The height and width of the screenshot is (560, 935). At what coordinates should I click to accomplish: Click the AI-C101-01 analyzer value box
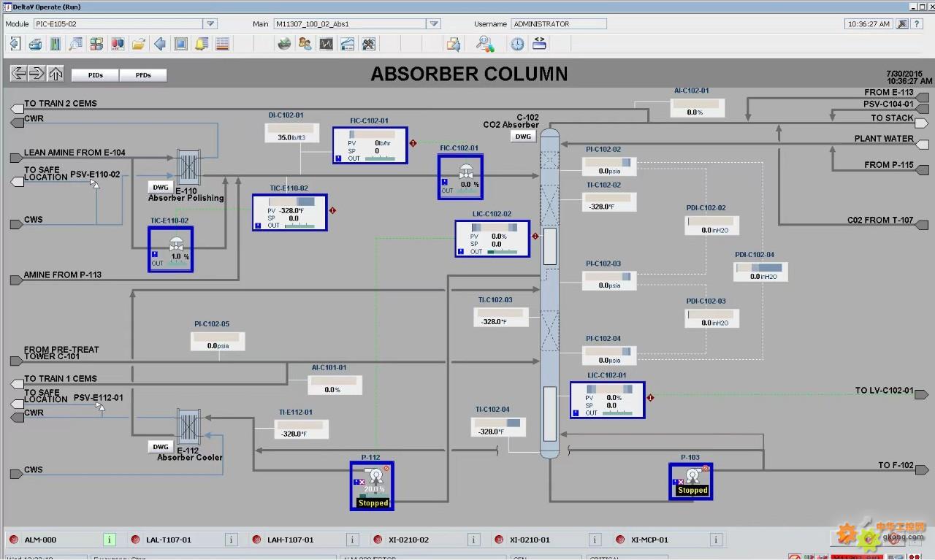click(x=335, y=385)
